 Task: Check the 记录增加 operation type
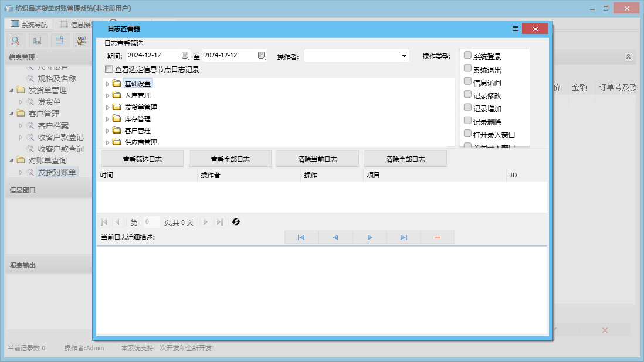click(x=467, y=108)
